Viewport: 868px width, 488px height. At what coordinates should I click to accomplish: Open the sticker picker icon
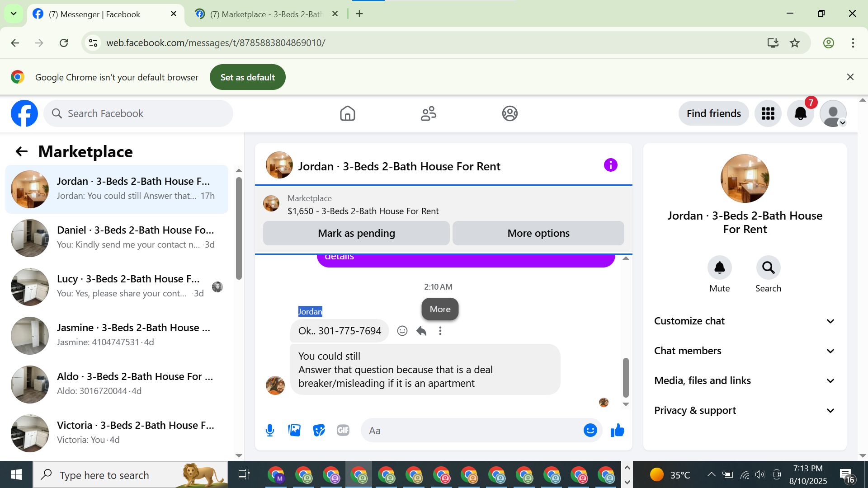(x=319, y=430)
